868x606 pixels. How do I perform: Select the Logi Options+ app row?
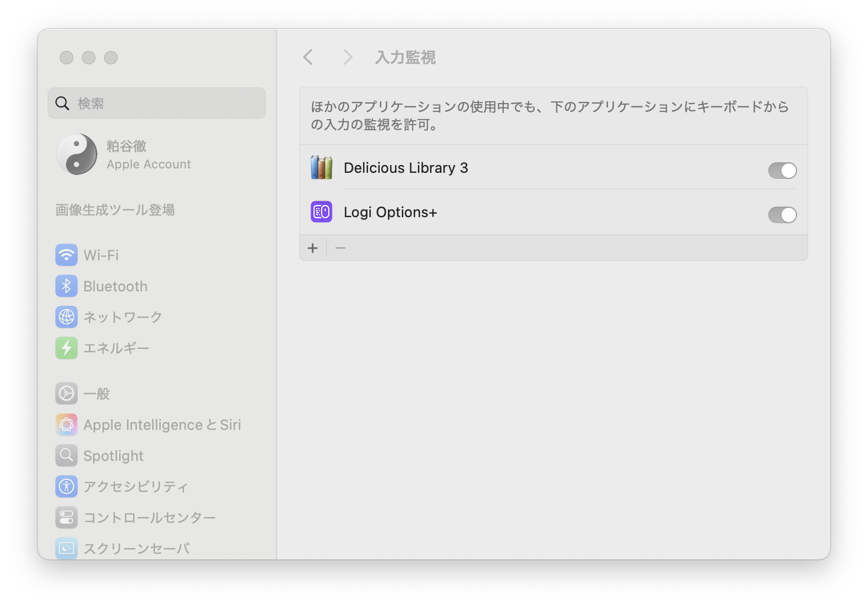(499, 212)
